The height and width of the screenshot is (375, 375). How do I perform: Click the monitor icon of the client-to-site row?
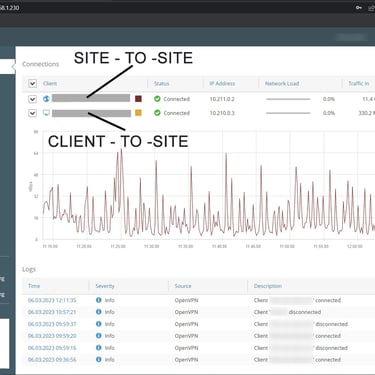(x=46, y=113)
